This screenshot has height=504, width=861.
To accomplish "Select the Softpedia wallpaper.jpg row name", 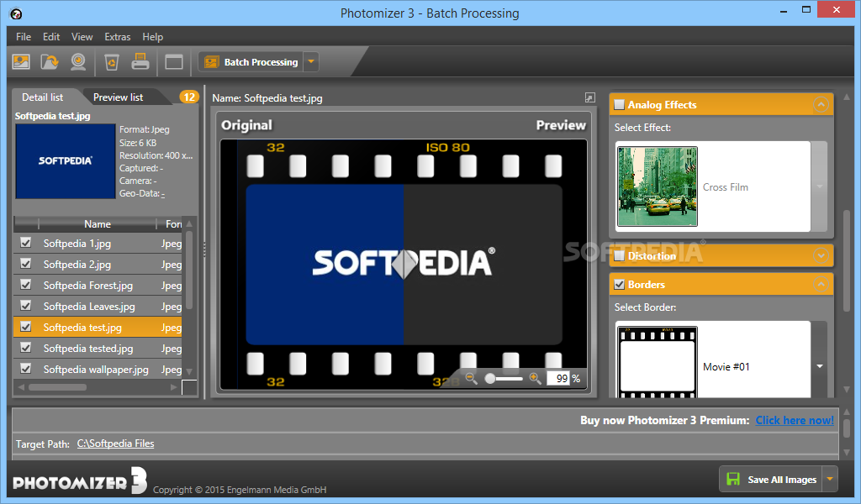I will (x=96, y=369).
